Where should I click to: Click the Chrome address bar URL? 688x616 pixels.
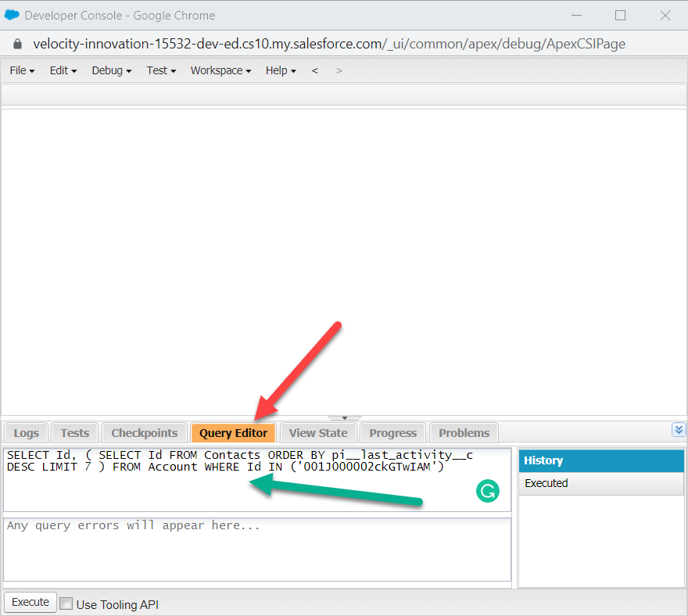click(329, 44)
